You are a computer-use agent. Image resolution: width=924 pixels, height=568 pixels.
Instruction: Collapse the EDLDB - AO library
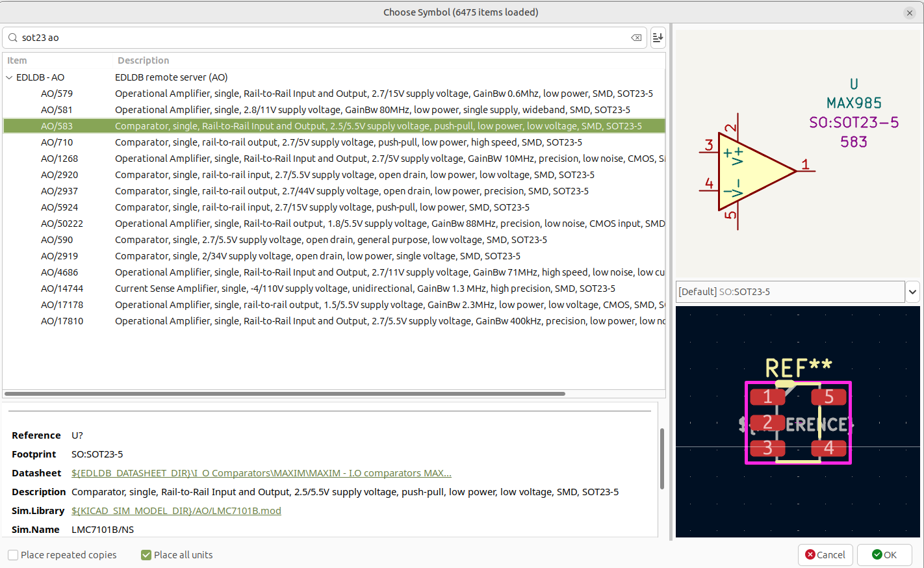10,77
